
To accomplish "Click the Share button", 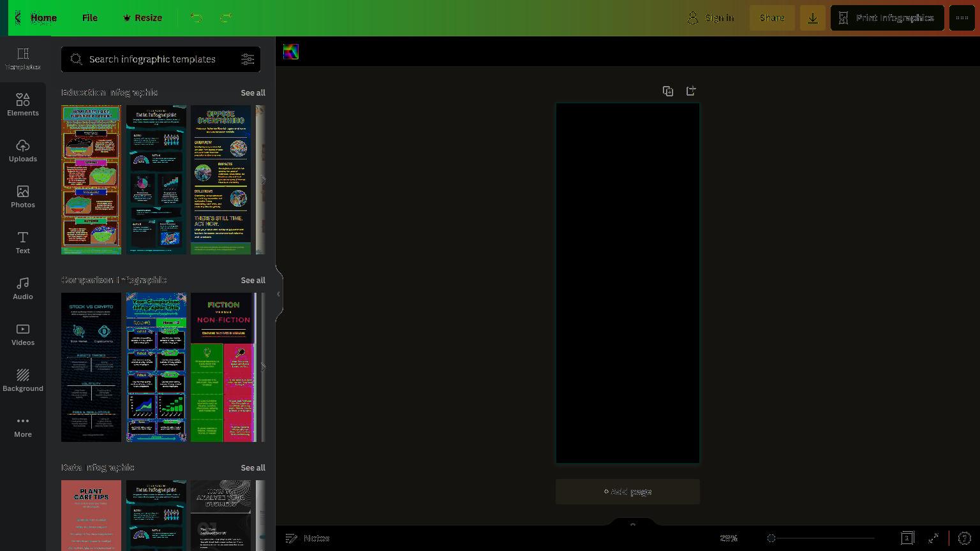I will 772,18.
